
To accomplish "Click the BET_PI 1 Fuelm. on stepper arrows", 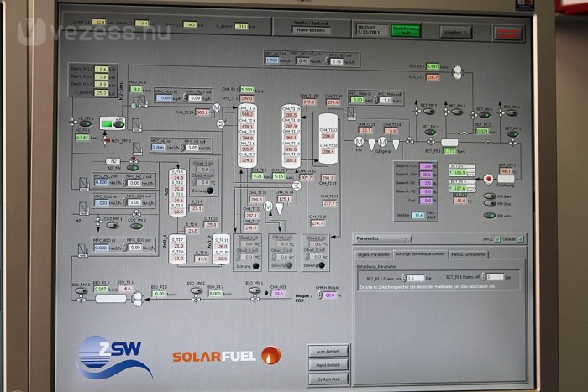I will pos(402,277).
